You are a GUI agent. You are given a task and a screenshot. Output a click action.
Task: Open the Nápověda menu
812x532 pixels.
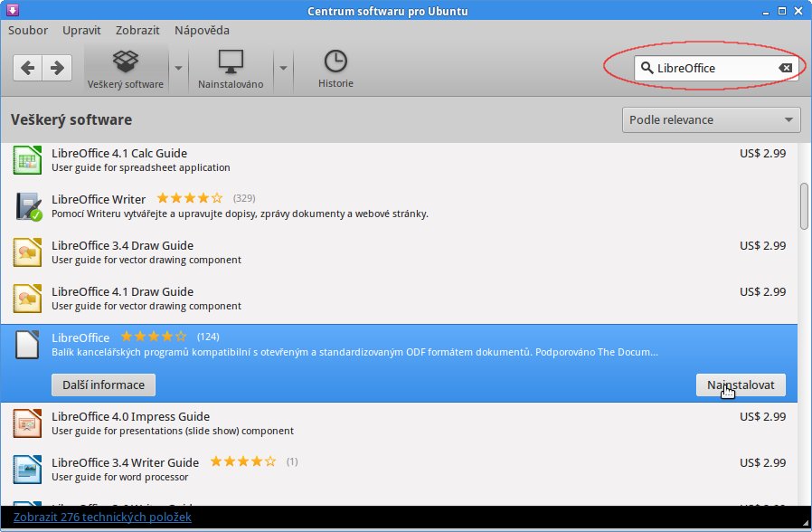202,30
